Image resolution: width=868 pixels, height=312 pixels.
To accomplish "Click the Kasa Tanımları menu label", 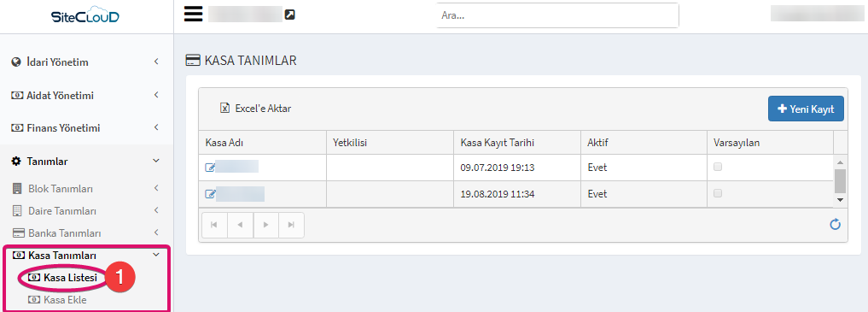I will 62,256.
